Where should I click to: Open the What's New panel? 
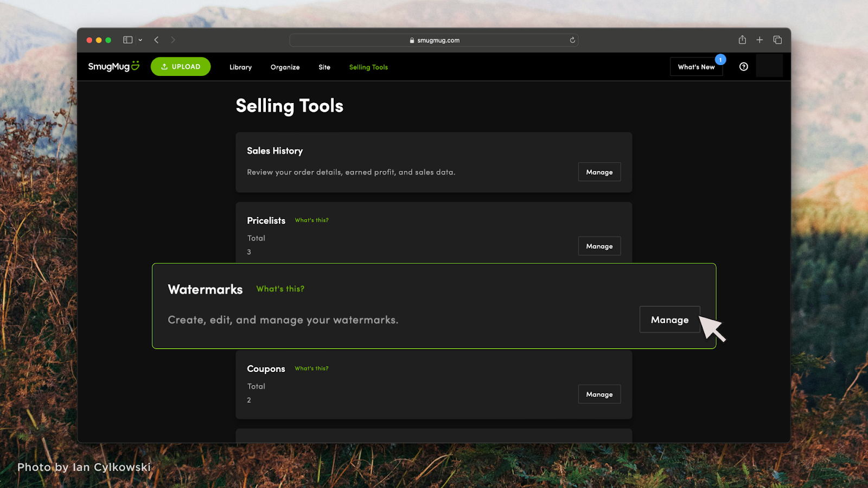[696, 67]
